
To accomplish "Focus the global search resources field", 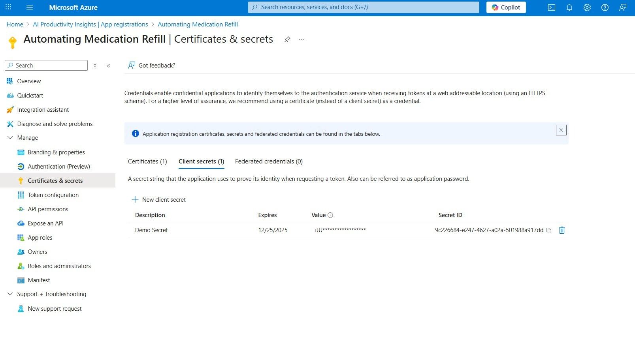I will (x=364, y=7).
